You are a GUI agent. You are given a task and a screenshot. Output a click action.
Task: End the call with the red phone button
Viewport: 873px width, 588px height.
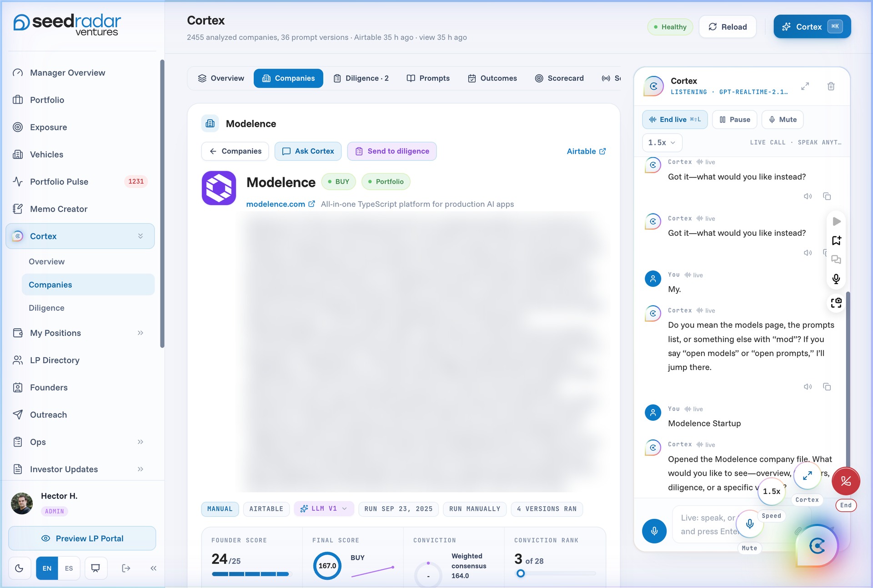(846, 481)
